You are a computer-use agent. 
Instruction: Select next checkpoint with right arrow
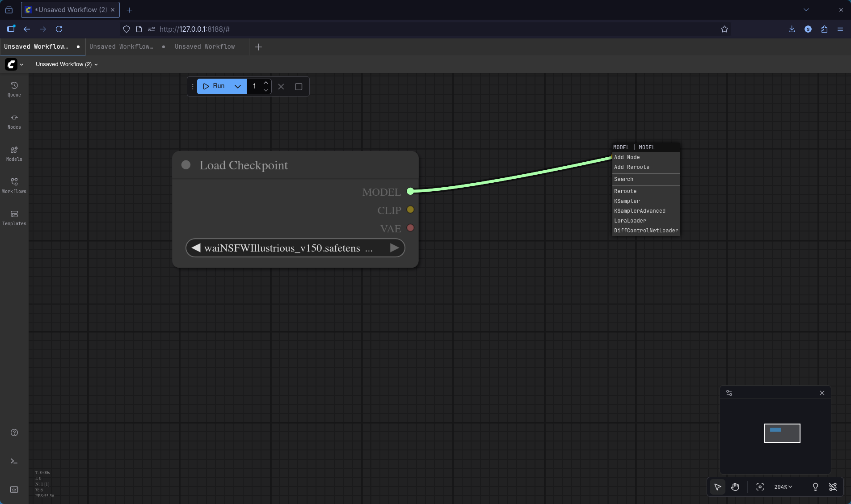click(394, 248)
